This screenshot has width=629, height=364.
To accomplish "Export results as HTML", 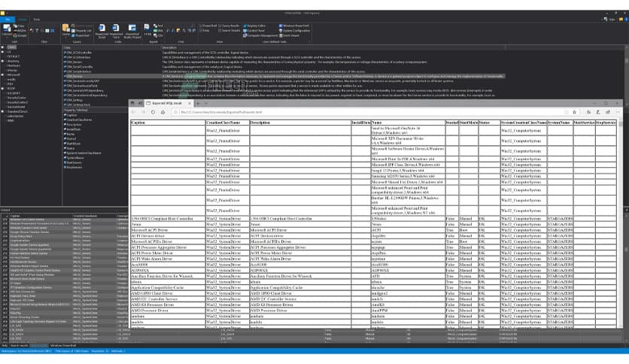I will pyautogui.click(x=147, y=30).
